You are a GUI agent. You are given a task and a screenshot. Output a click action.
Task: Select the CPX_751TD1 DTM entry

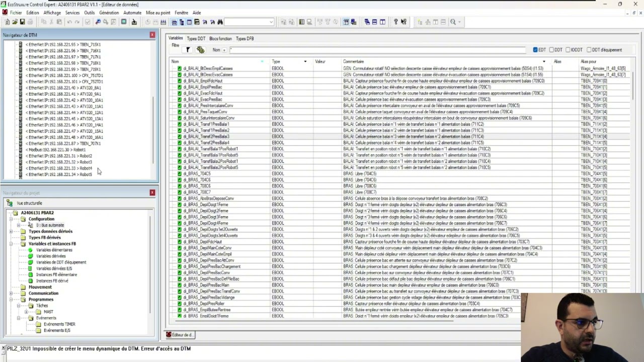pos(64,75)
